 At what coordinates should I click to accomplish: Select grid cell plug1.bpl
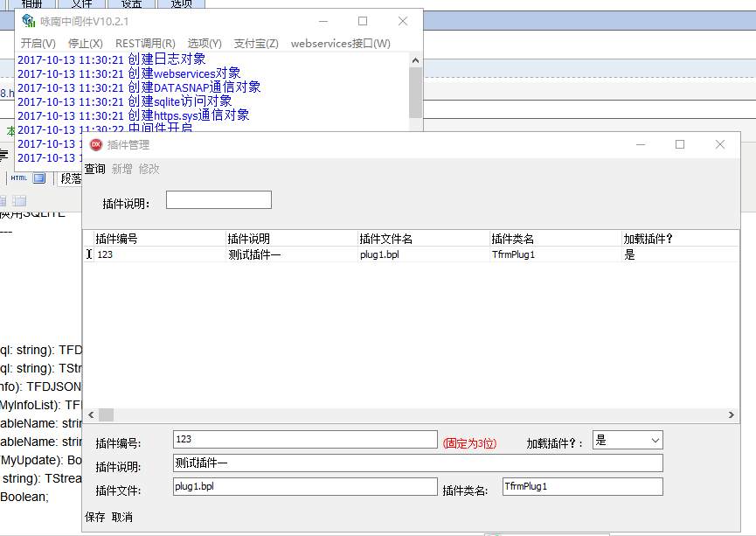click(x=424, y=254)
